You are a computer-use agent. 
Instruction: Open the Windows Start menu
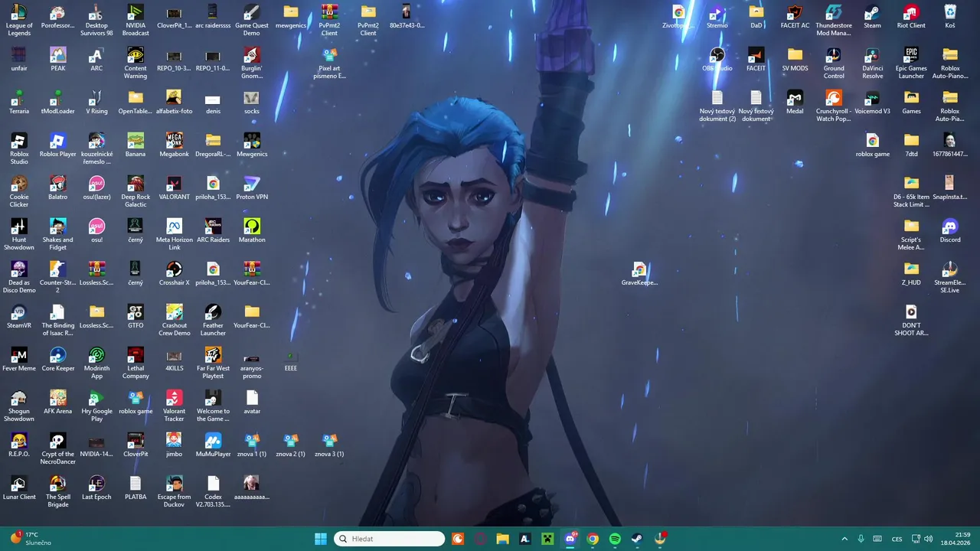tap(321, 539)
